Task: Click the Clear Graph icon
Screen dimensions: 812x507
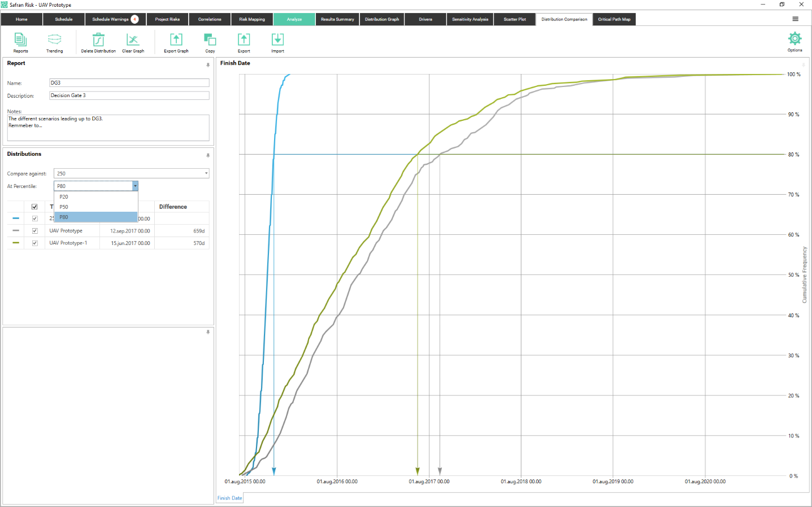Action: 133,40
